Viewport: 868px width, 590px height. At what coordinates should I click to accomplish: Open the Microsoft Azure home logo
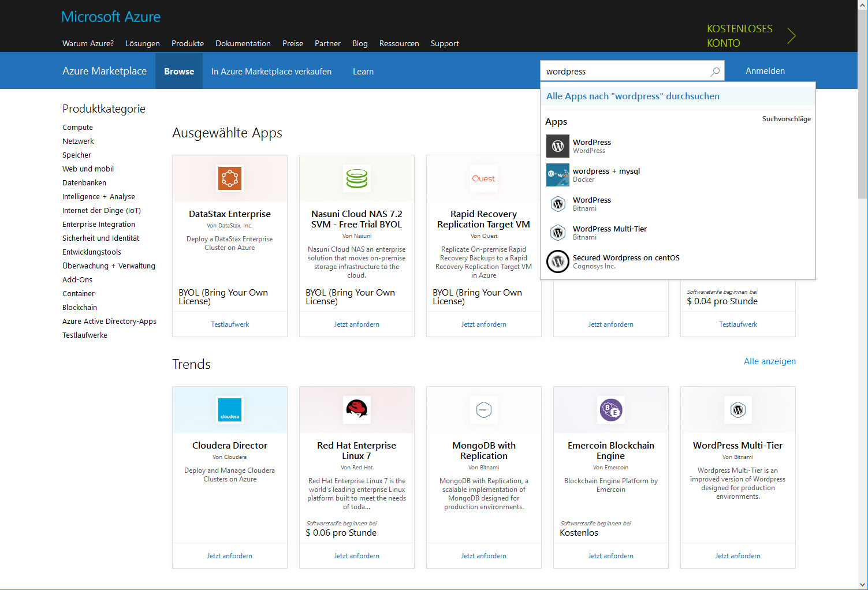(x=111, y=17)
